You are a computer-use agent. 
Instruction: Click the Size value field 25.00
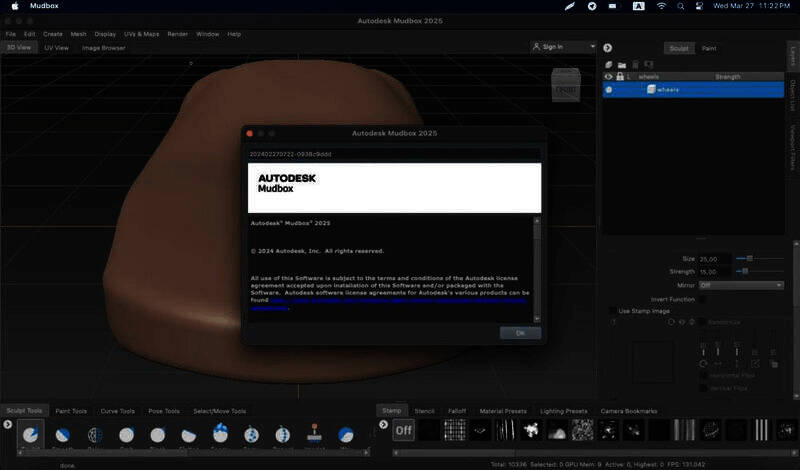click(x=714, y=259)
